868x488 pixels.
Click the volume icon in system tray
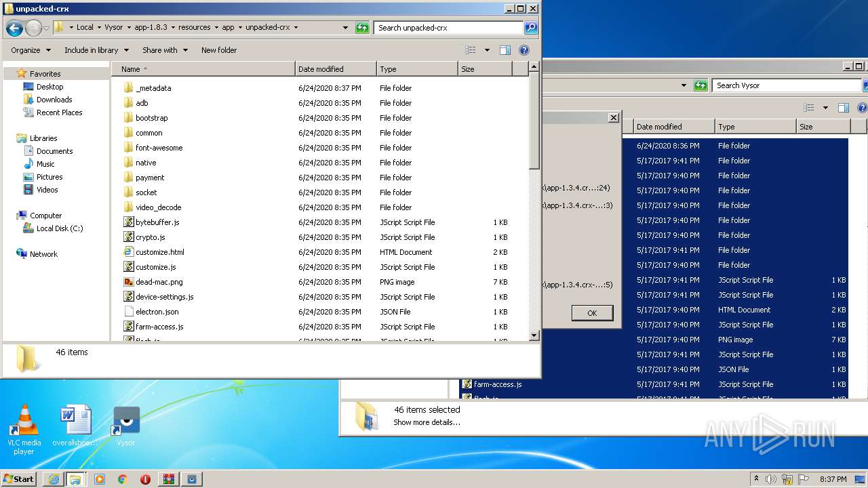tap(771, 479)
